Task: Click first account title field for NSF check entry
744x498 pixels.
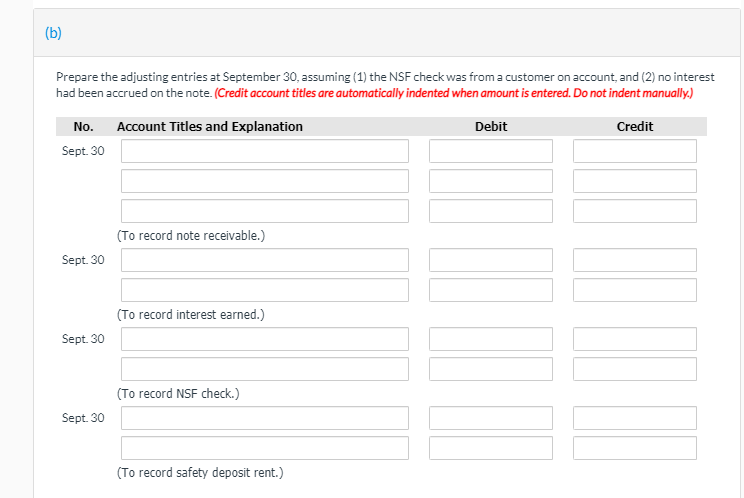Action: tap(265, 339)
